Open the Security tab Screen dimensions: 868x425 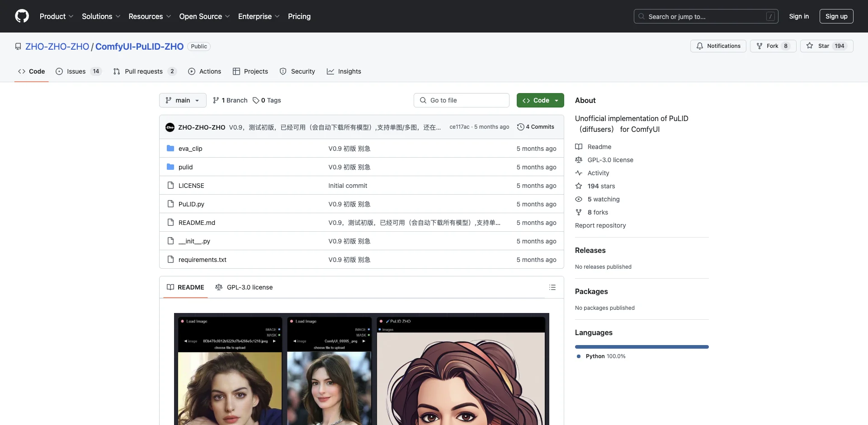pos(297,71)
